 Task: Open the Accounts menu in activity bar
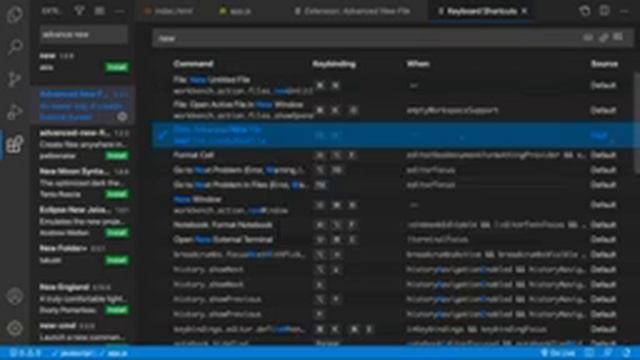(x=15, y=296)
